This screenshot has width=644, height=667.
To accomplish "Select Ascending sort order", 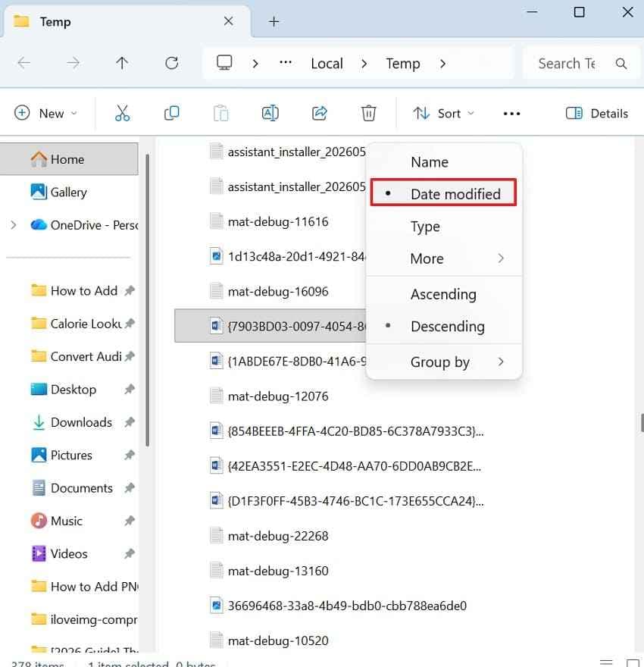I will 444,294.
